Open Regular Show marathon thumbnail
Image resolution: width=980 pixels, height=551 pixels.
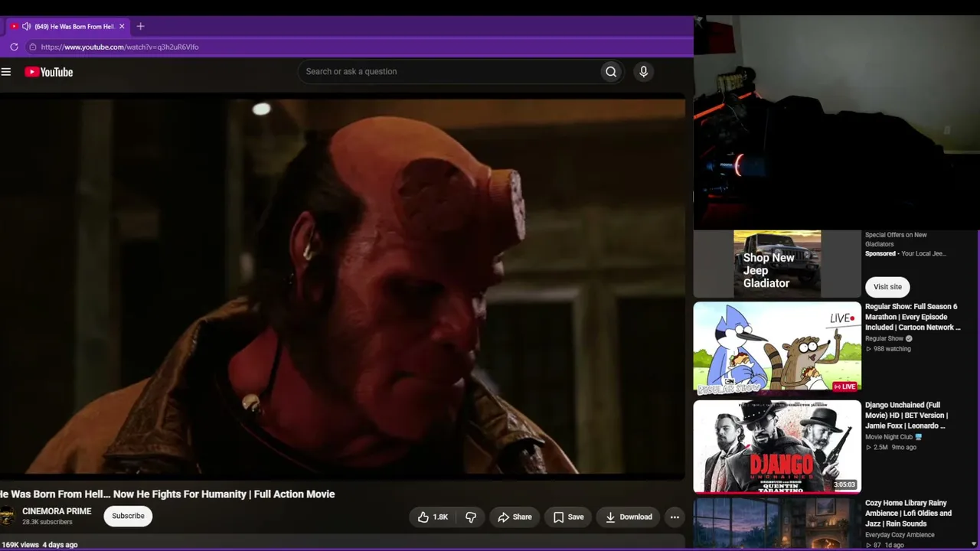(x=777, y=348)
